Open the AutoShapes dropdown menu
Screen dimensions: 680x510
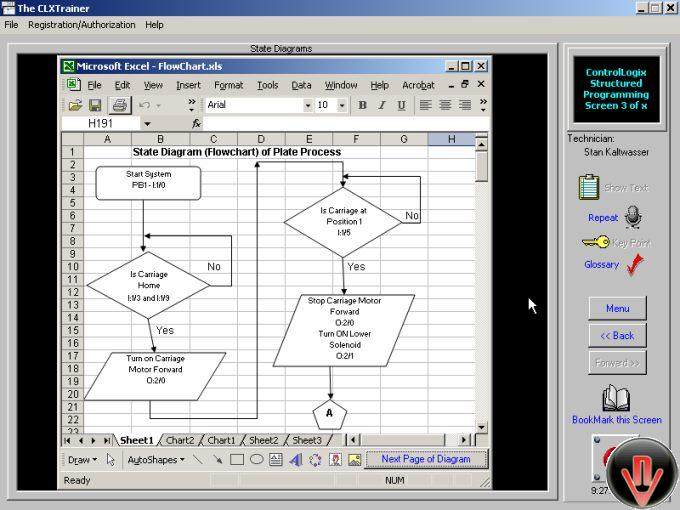[156, 460]
